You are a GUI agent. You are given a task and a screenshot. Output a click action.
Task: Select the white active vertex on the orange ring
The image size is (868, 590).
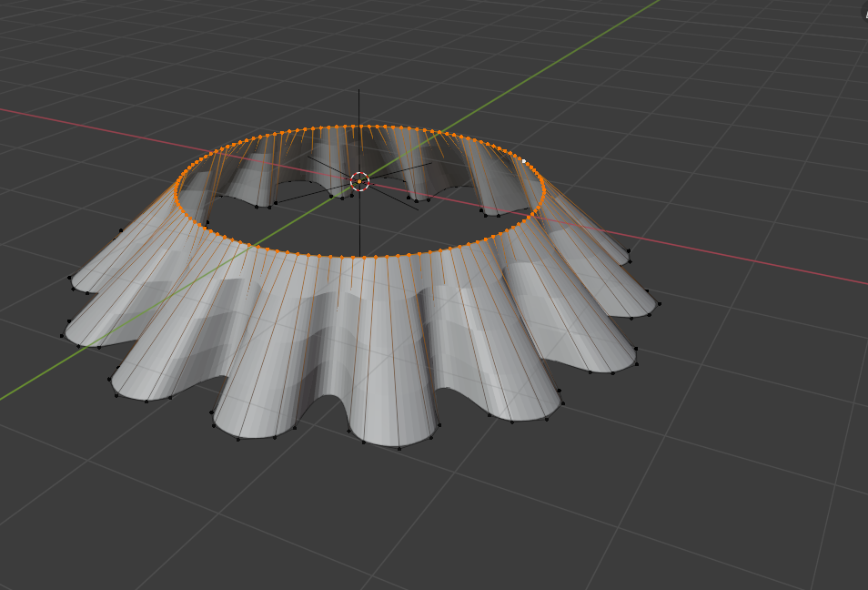pos(524,161)
